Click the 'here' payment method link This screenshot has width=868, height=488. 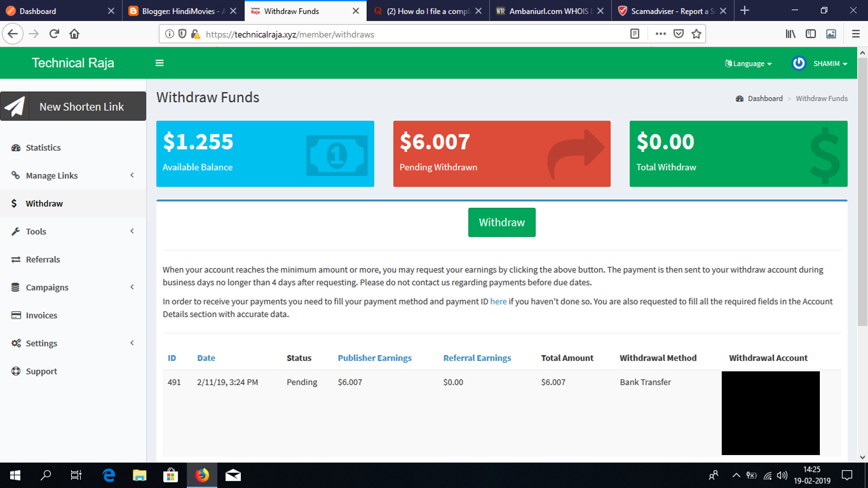[498, 301]
